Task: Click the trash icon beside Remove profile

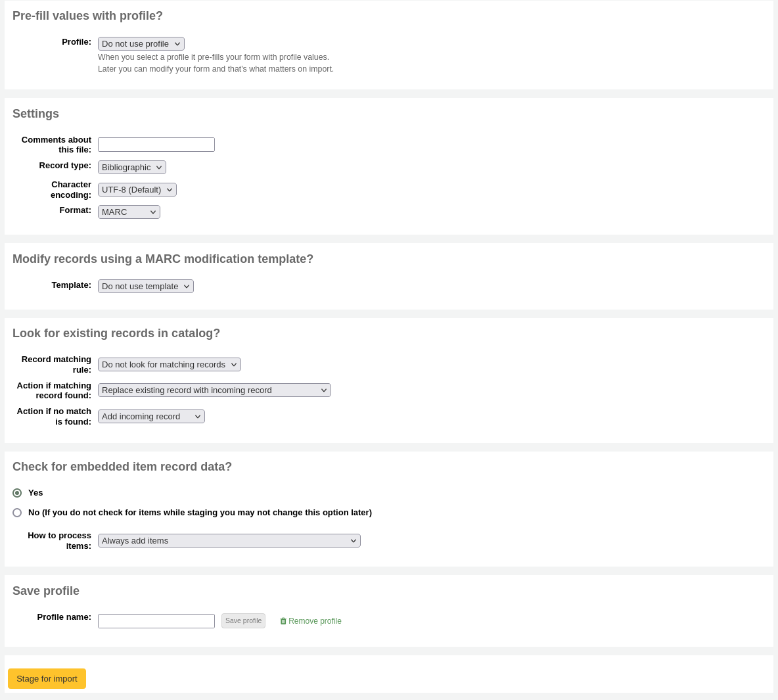Action: [284, 620]
